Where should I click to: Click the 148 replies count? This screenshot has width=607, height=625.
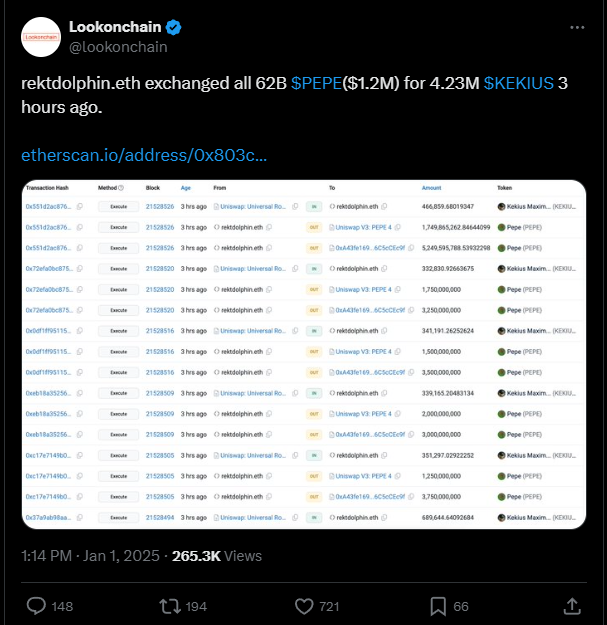click(62, 607)
